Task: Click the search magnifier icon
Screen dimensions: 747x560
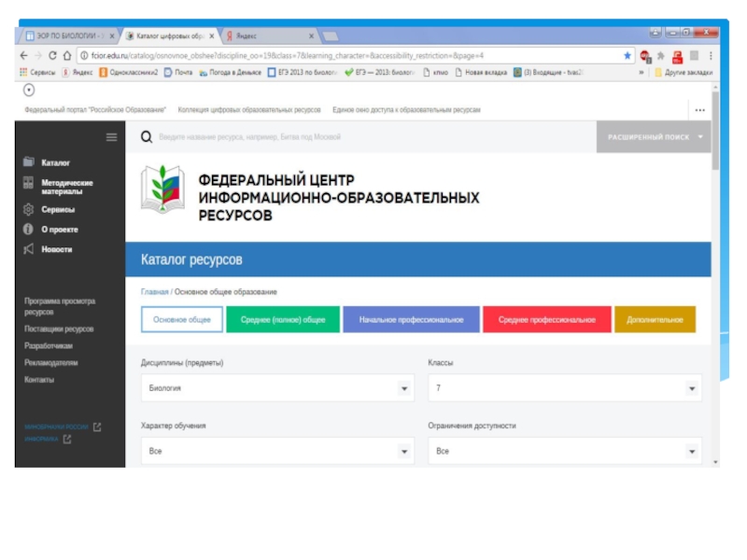Action: (x=147, y=137)
